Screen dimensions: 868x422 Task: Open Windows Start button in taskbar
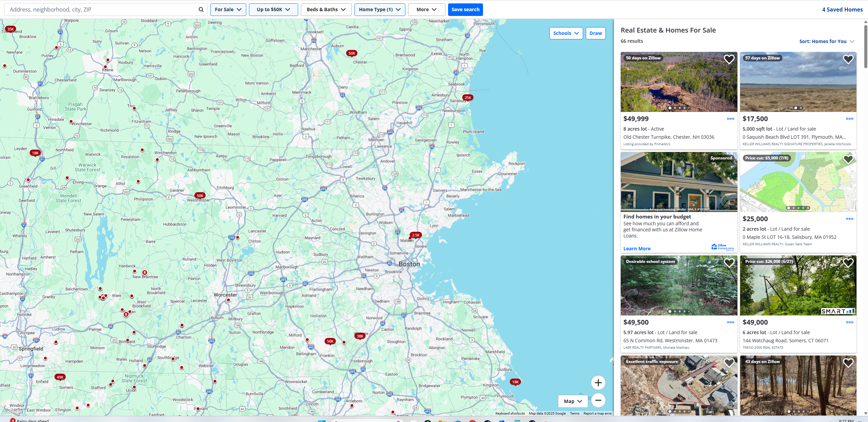[322, 421]
